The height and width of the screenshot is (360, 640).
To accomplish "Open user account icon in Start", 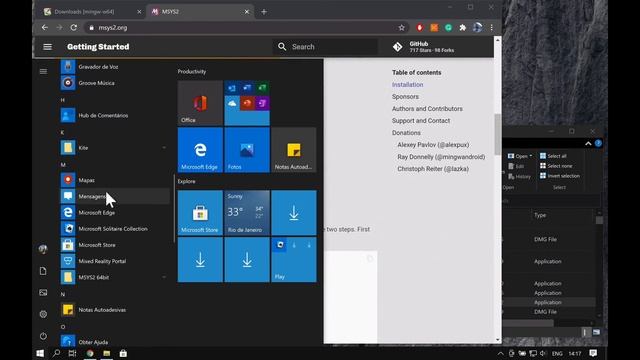I will [43, 249].
